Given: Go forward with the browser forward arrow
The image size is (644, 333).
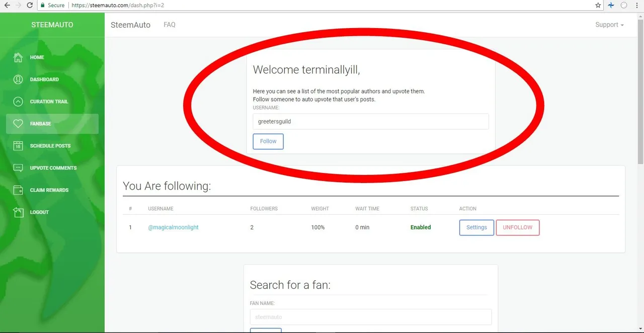Looking at the screenshot, I should click(19, 5).
